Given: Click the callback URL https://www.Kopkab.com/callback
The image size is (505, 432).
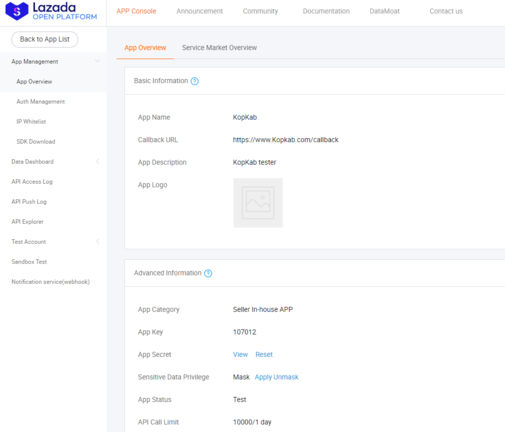Looking at the screenshot, I should pyautogui.click(x=285, y=140).
